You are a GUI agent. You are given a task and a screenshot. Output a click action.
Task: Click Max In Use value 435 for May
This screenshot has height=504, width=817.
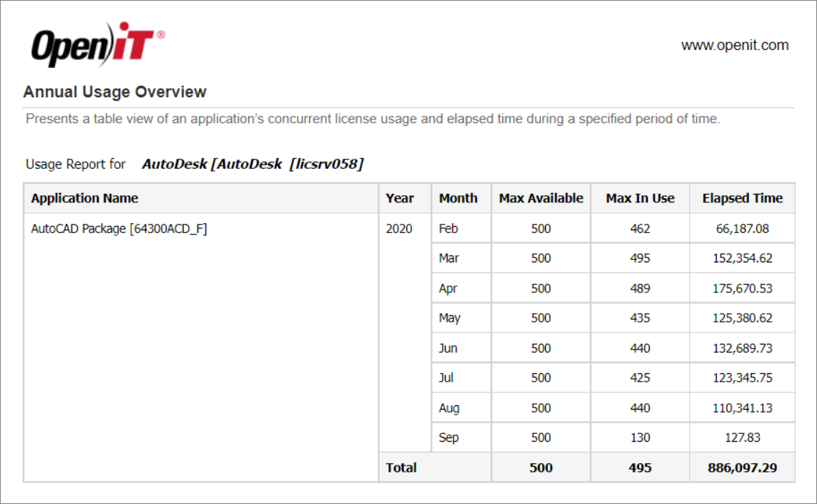[x=640, y=317]
